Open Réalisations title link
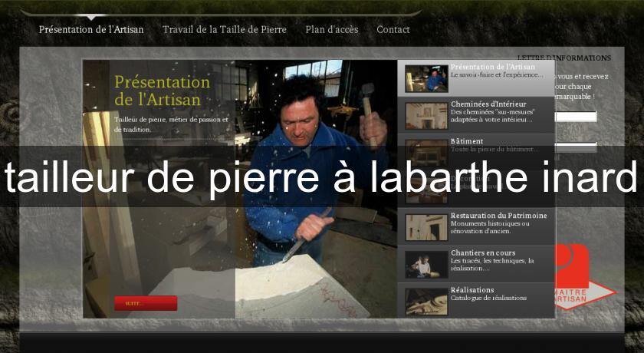 pos(472,290)
